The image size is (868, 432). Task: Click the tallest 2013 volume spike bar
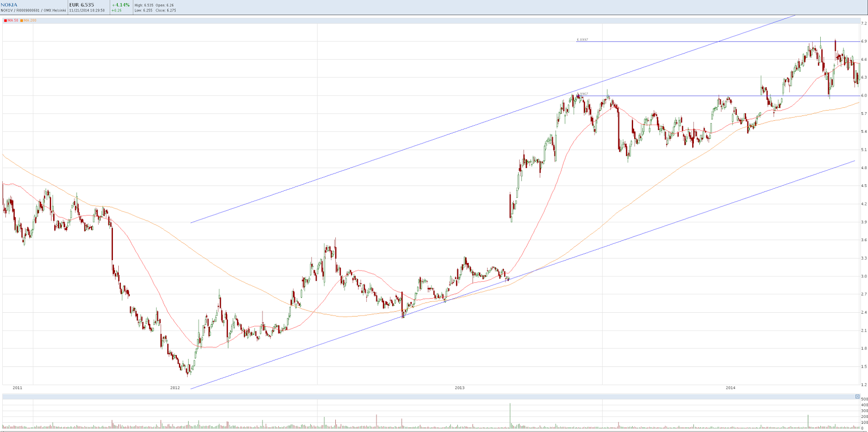pos(510,416)
